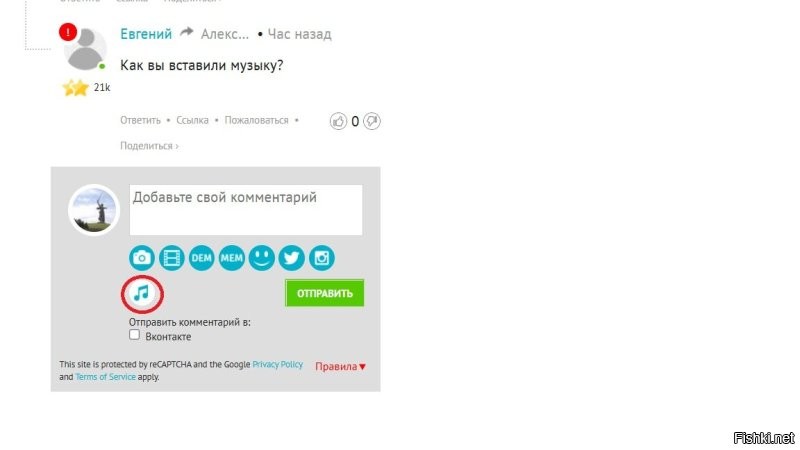Click the Ссылка link under comment
800x450 pixels.
point(192,120)
